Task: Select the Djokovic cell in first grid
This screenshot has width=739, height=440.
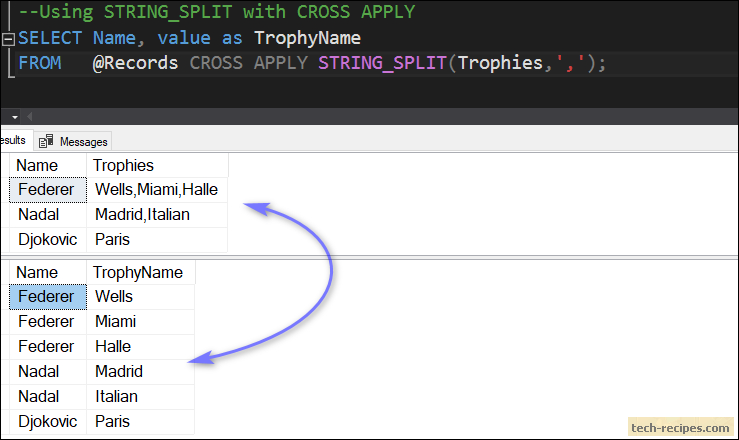Action: 48,240
